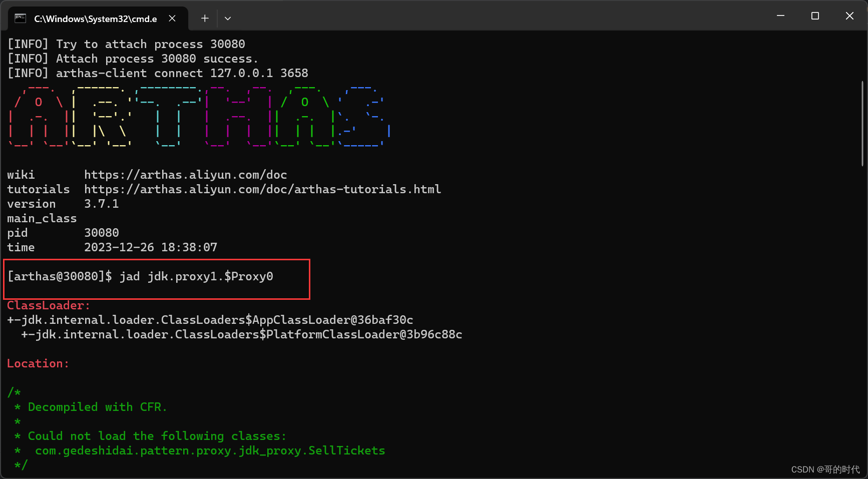Click the colorful ARTHAS ASCII logo
This screenshot has height=479, width=868.
pos(199,116)
